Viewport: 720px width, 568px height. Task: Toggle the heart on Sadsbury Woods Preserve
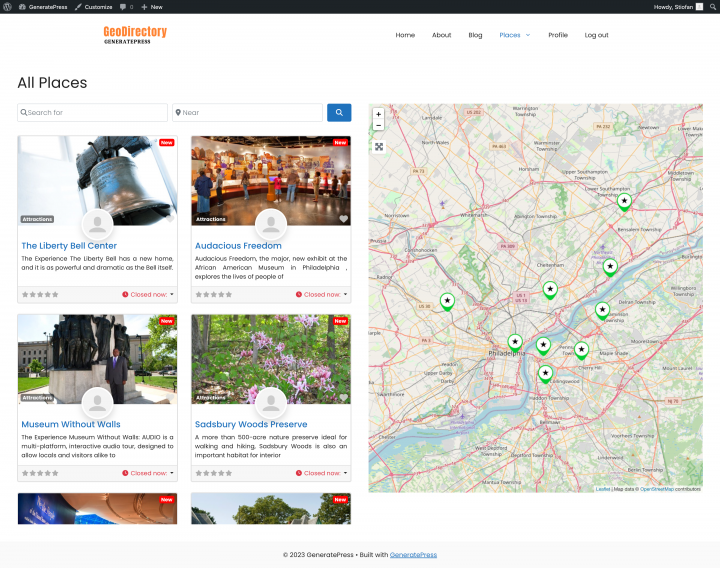(343, 397)
